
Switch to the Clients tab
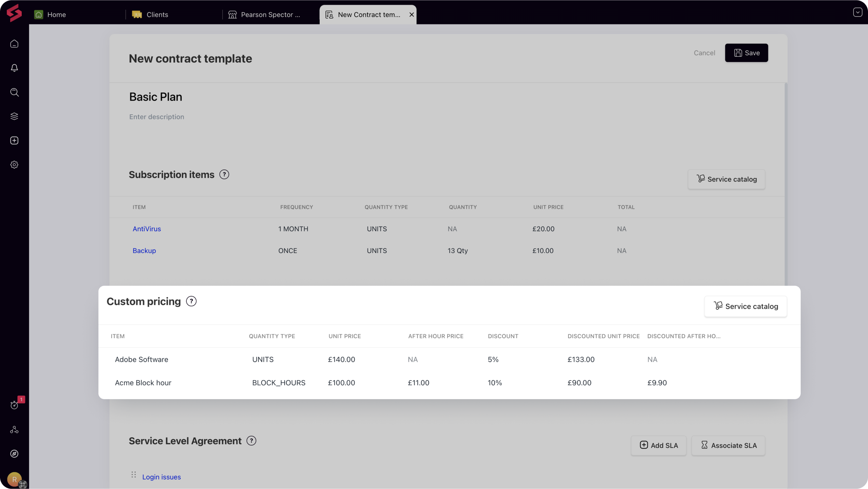pyautogui.click(x=157, y=14)
